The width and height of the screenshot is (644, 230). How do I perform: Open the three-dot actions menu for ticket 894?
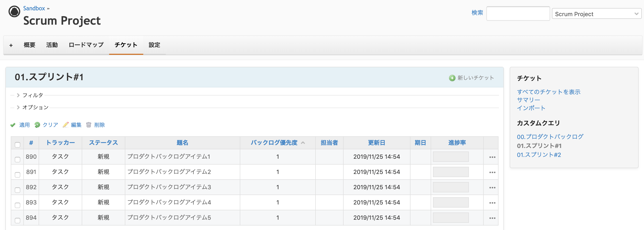click(x=492, y=218)
